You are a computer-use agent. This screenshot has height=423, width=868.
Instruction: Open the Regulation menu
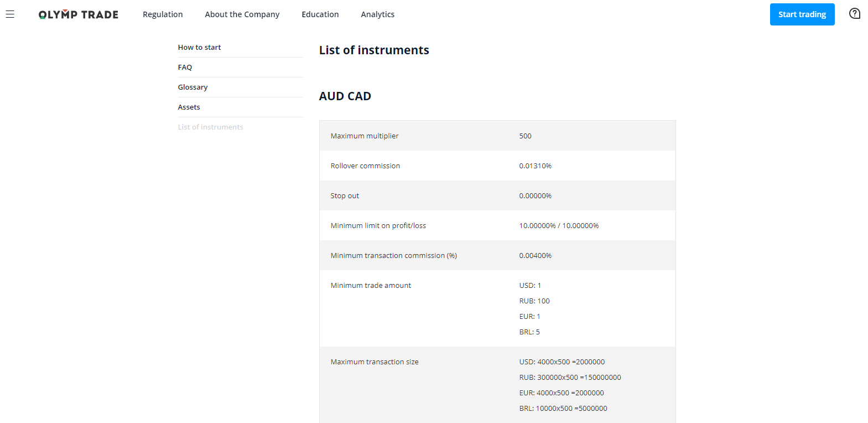(163, 14)
